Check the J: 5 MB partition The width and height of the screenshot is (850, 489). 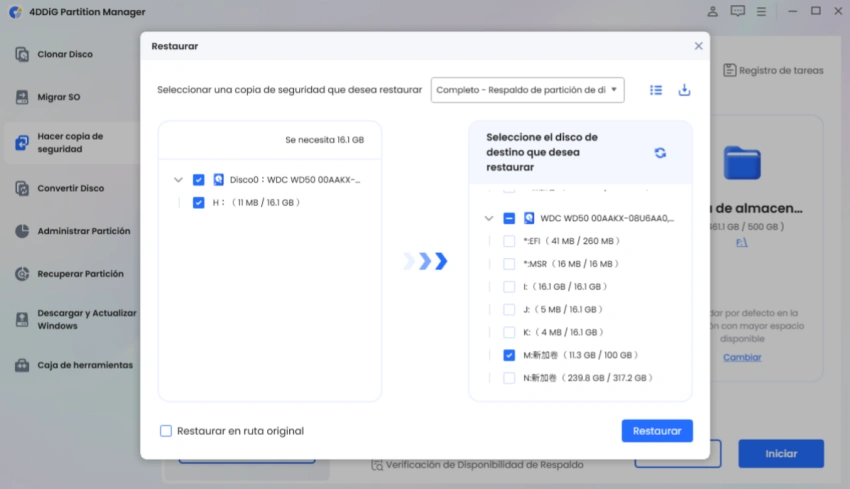508,309
